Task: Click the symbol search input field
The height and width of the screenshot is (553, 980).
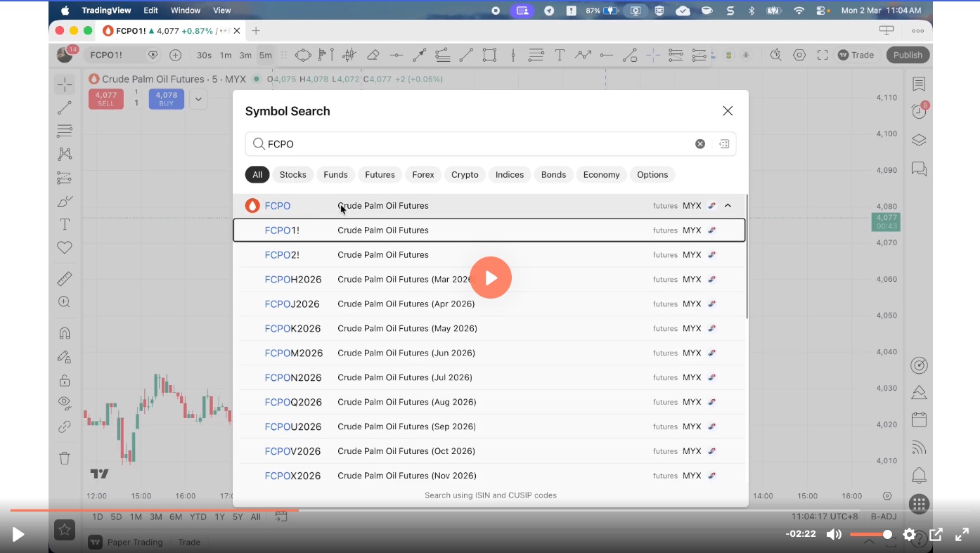Action: click(x=491, y=144)
